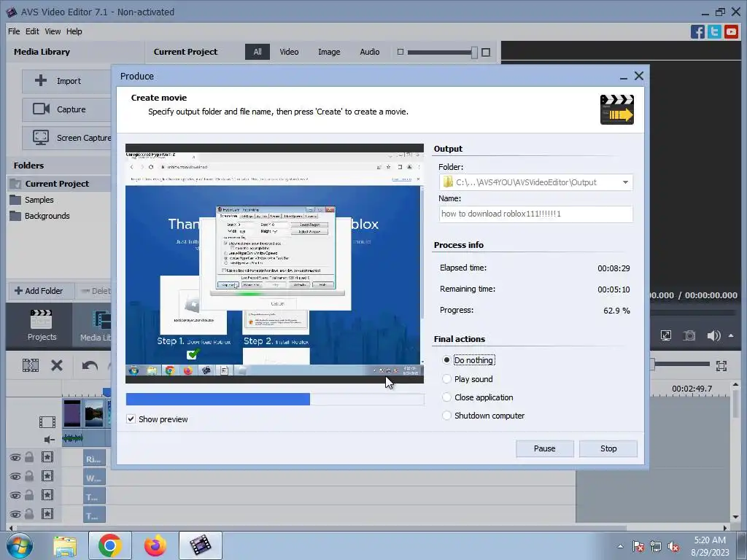Select the Shutdown computer radio option
The image size is (747, 560).
click(x=446, y=416)
